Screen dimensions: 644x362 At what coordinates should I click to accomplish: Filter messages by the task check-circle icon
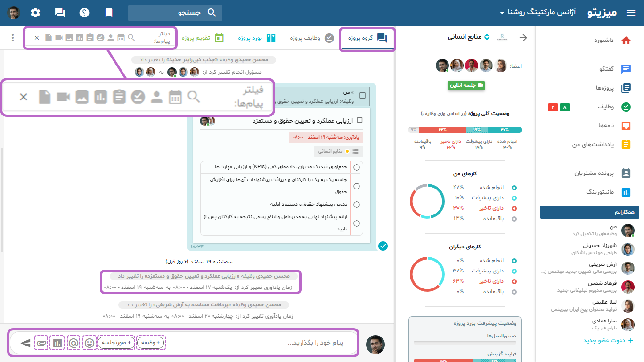point(100,38)
